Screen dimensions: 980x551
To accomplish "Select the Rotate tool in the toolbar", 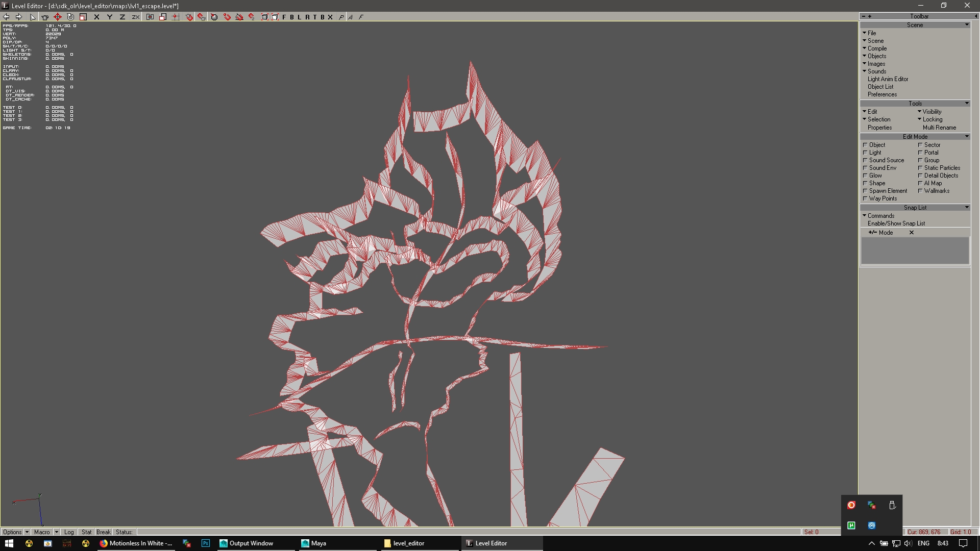I will (70, 17).
